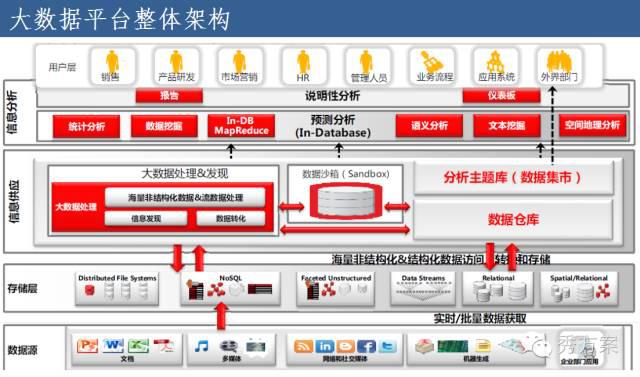
Task: Open the 数据仓库 panel
Action: (513, 220)
